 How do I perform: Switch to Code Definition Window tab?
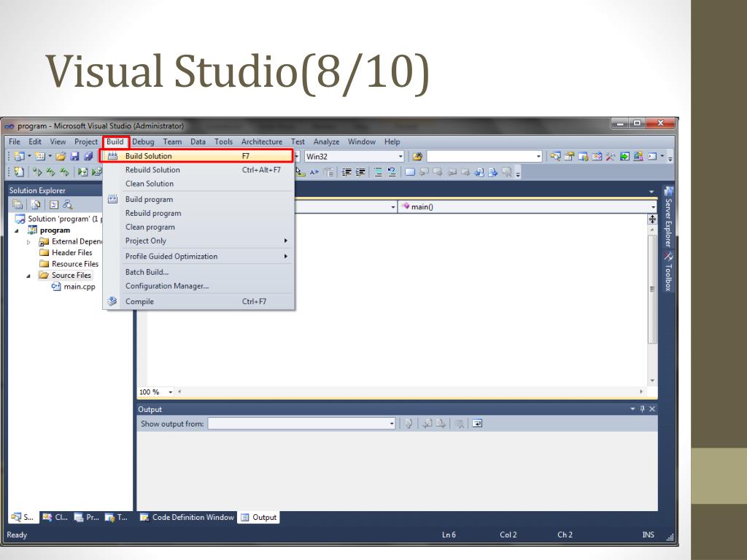point(187,517)
